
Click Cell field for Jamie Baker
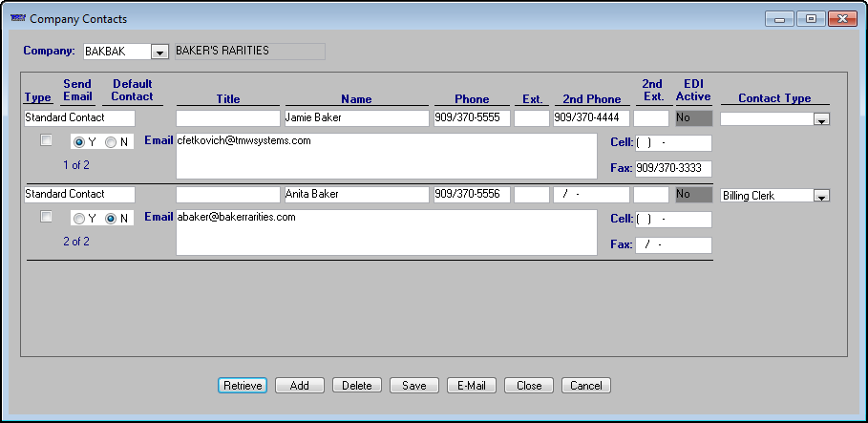coord(673,143)
